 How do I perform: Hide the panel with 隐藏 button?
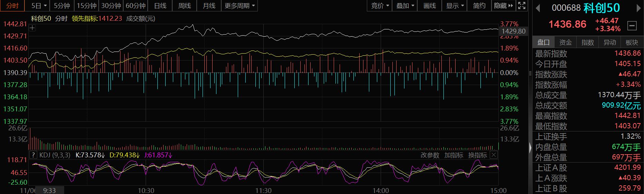coord(503,6)
